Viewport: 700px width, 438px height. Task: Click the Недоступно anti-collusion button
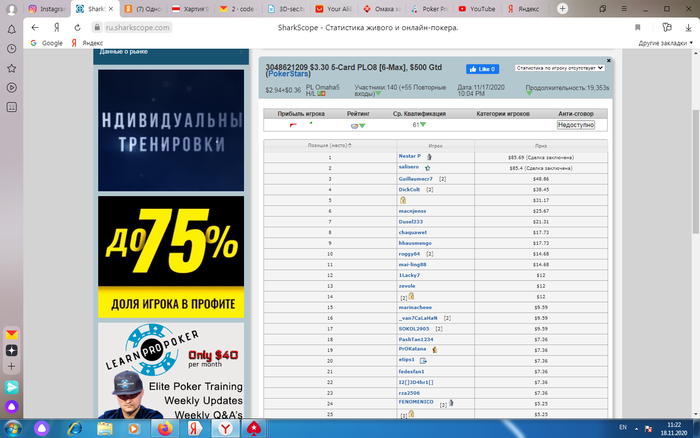(x=576, y=125)
